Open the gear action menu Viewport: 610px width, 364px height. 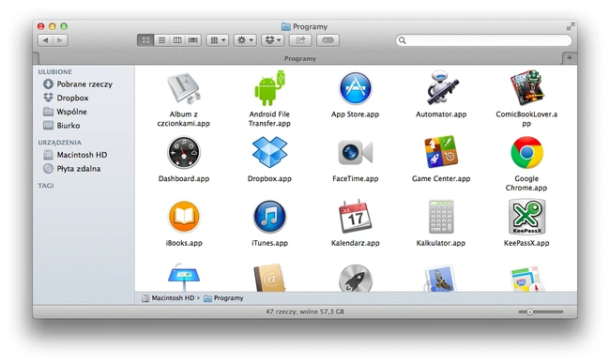click(245, 40)
